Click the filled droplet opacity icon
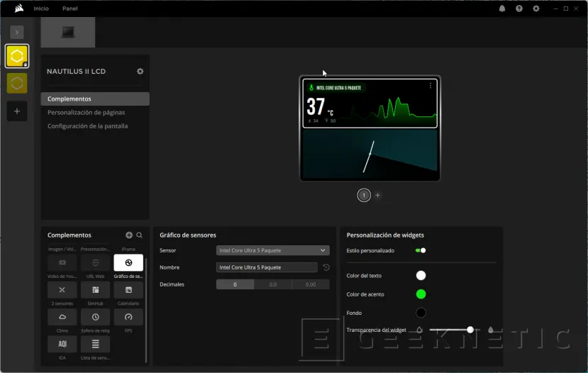 (x=491, y=330)
